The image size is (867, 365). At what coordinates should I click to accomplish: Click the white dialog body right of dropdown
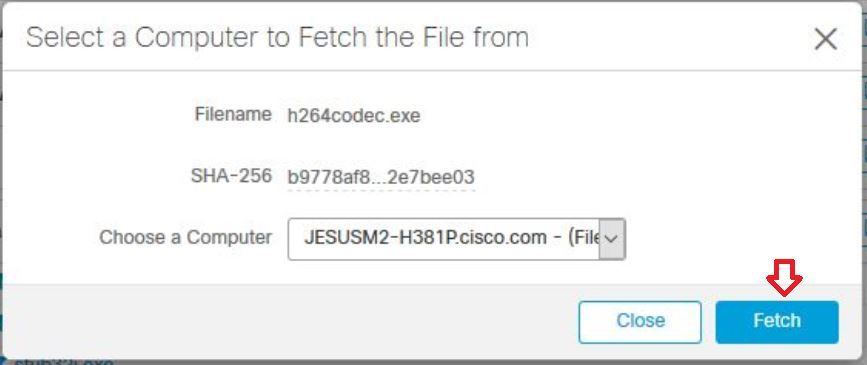[741, 239]
